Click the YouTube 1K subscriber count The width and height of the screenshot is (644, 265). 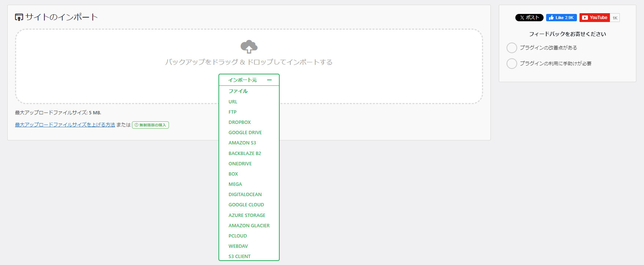tap(615, 18)
